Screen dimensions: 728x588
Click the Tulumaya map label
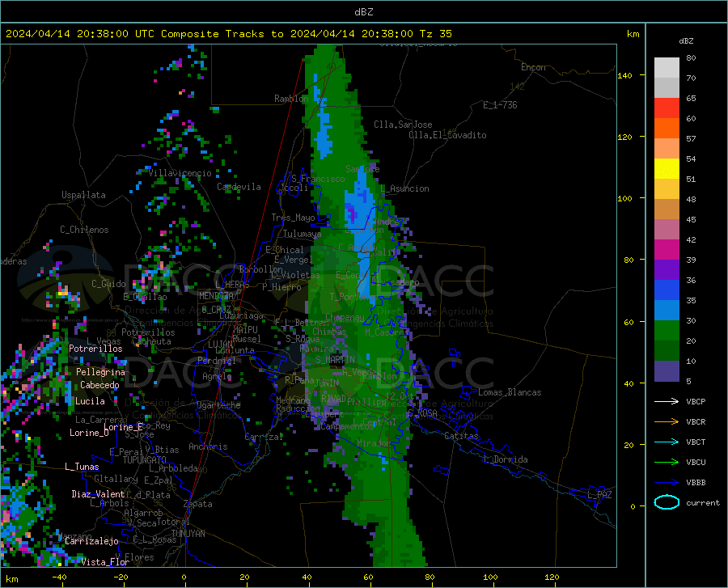(302, 234)
